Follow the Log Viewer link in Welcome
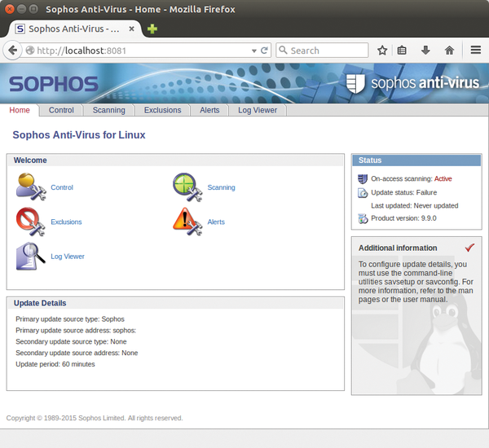The height and width of the screenshot is (448, 489). pyautogui.click(x=68, y=257)
